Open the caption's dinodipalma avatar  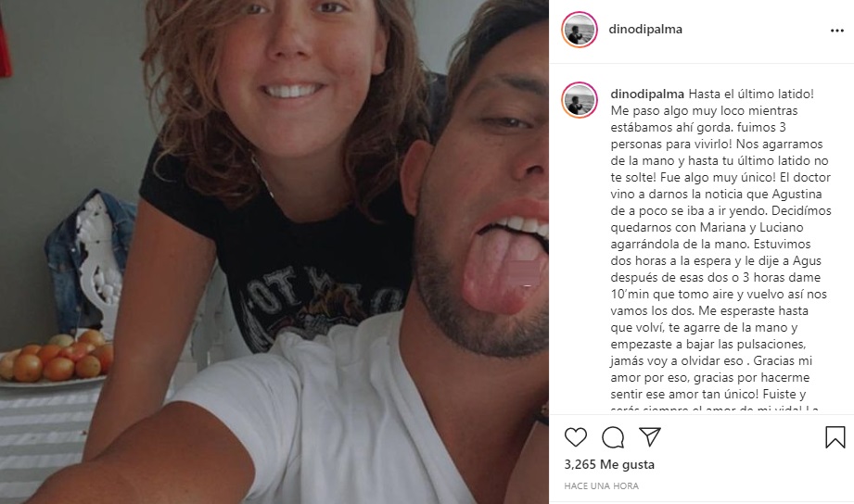[580, 100]
